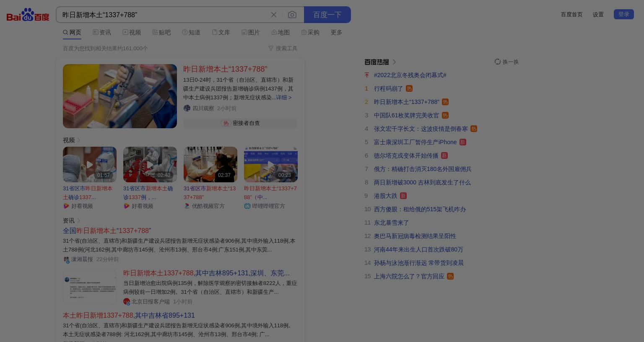Click 好看视频 icon under the 02:40 video

click(127, 206)
